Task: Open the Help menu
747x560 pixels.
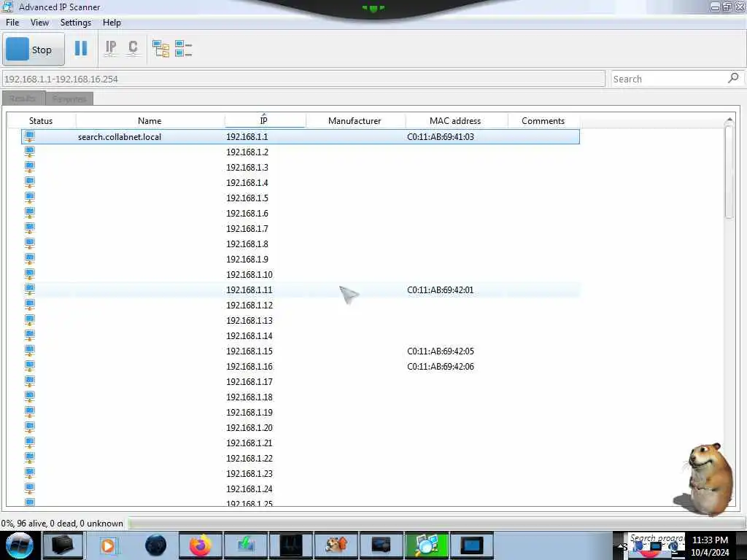Action: [112, 23]
